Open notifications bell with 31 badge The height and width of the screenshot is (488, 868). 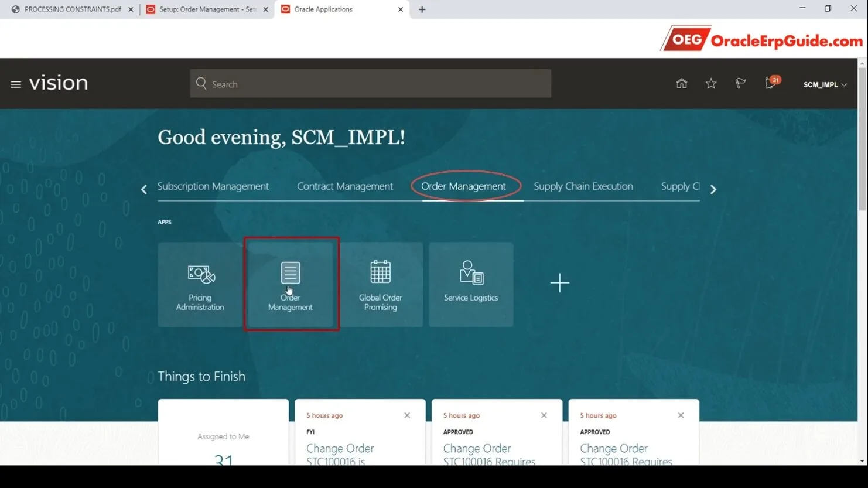point(772,83)
